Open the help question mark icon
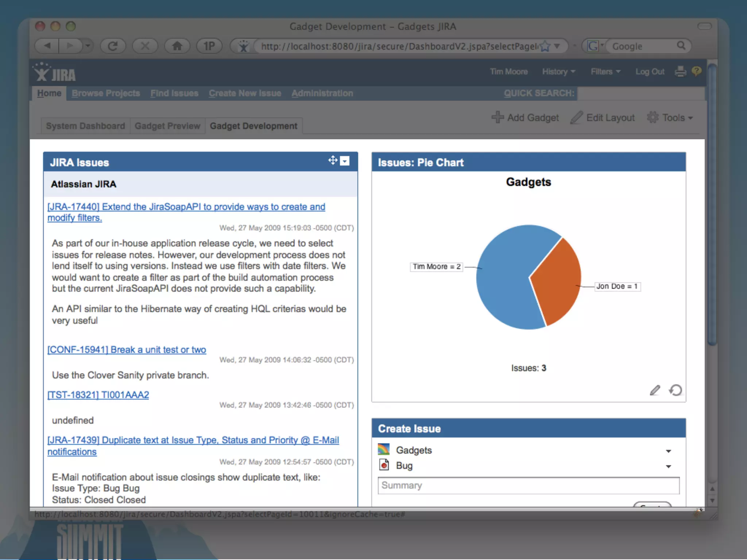Viewport: 747px width, 560px height. [696, 71]
